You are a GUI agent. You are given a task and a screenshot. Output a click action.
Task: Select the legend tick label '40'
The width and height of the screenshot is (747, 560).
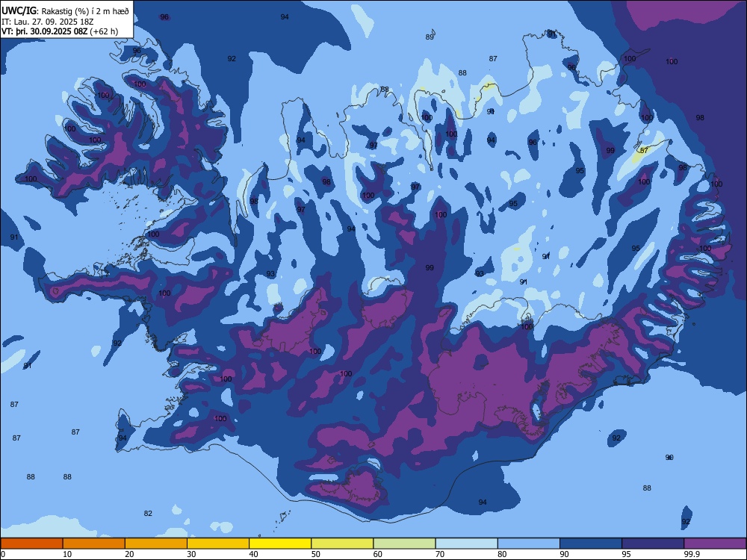pyautogui.click(x=254, y=554)
